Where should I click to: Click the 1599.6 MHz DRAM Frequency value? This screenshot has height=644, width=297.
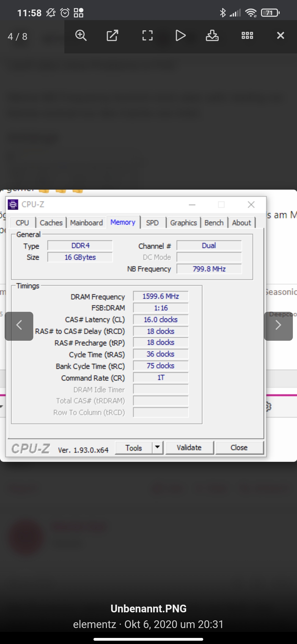(x=161, y=296)
